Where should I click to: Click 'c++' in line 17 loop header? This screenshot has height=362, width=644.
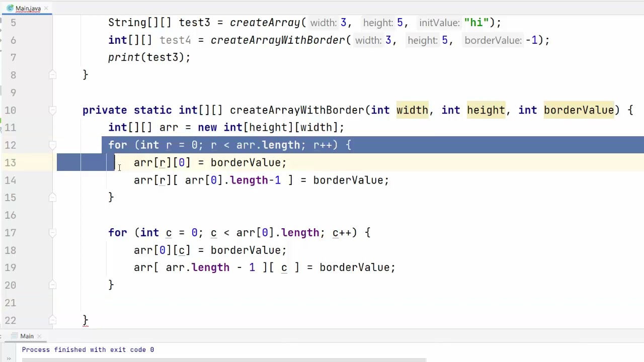pos(341,233)
